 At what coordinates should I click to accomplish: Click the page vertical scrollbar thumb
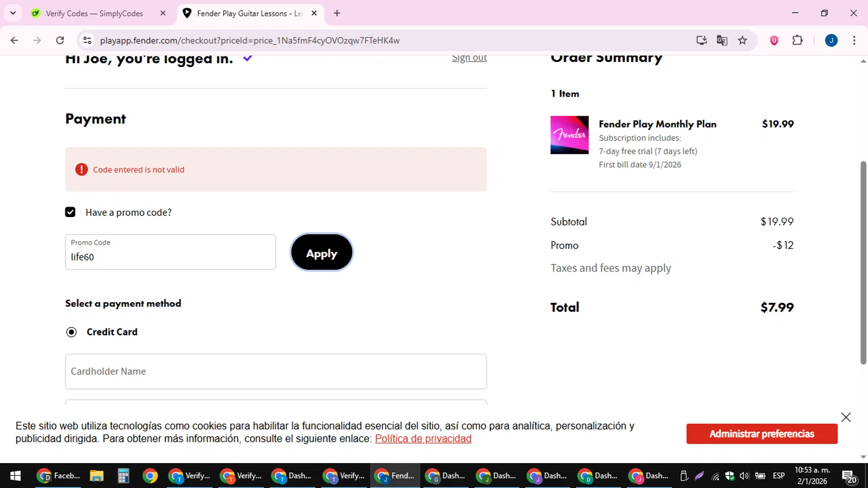[x=863, y=263]
